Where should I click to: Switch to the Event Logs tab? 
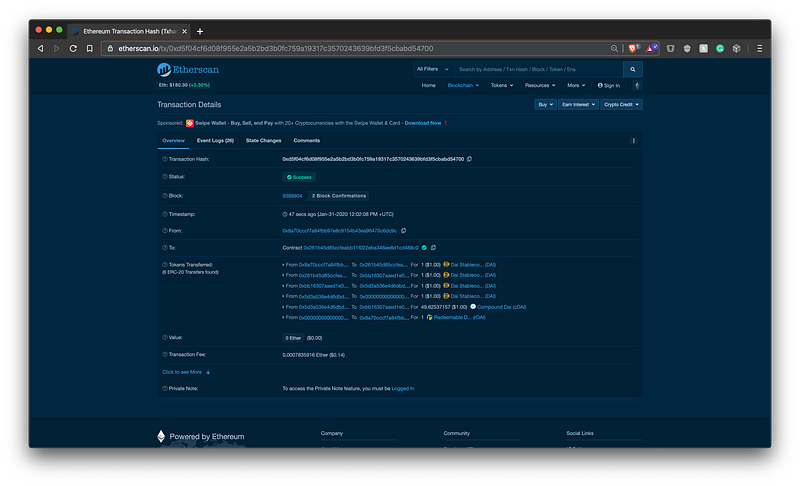pyautogui.click(x=215, y=141)
